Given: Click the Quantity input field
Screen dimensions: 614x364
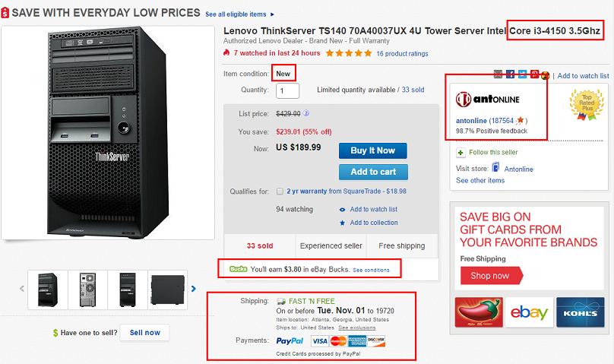Looking at the screenshot, I should pos(288,90).
